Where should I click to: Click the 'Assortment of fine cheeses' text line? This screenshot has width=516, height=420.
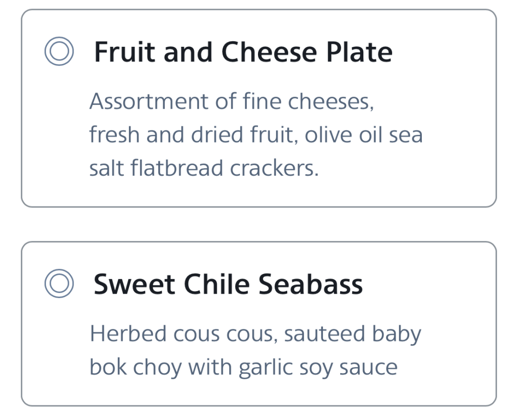tap(231, 102)
